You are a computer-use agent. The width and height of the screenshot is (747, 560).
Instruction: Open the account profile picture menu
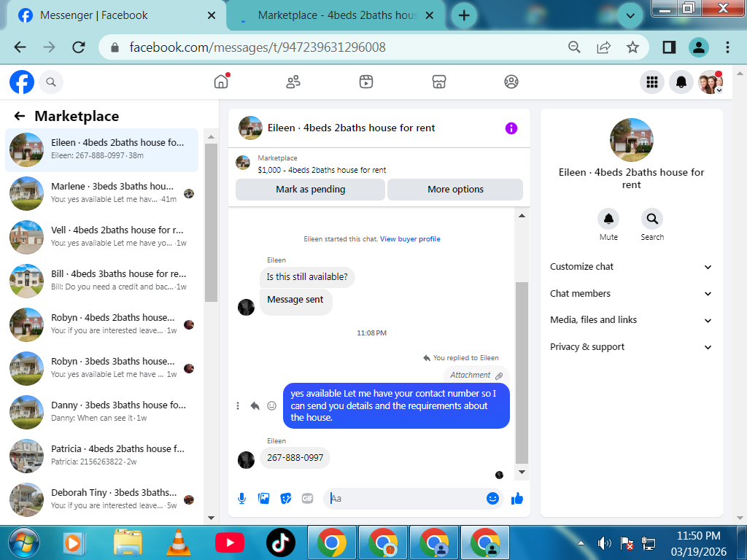711,82
